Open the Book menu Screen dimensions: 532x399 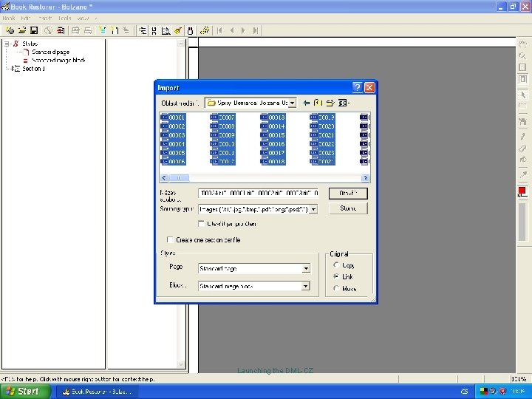(x=9, y=18)
